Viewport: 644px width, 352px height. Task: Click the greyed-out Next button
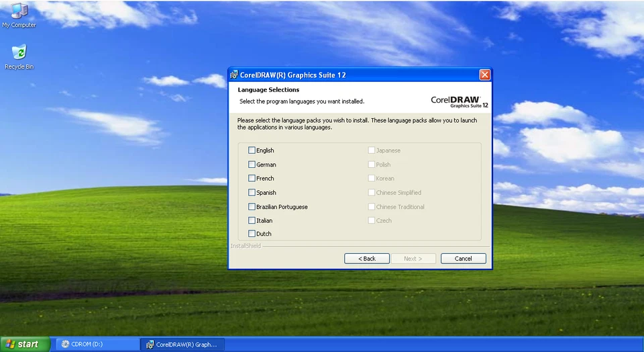413,259
